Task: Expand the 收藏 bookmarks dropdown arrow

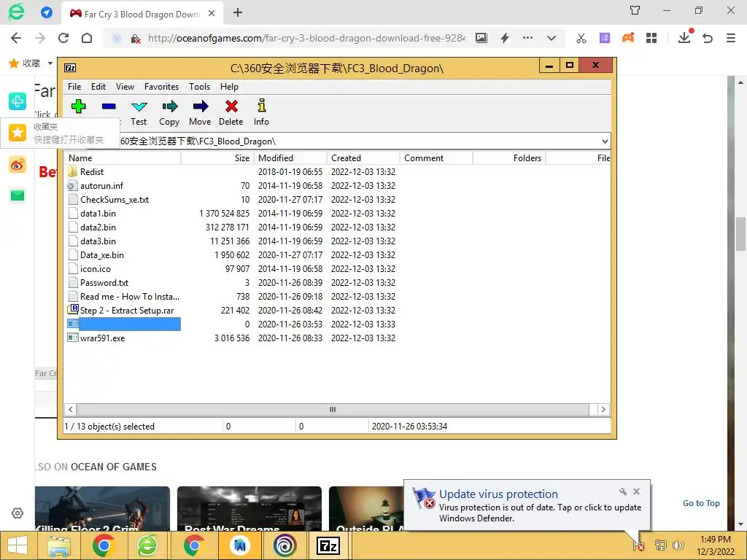Action: pyautogui.click(x=50, y=63)
